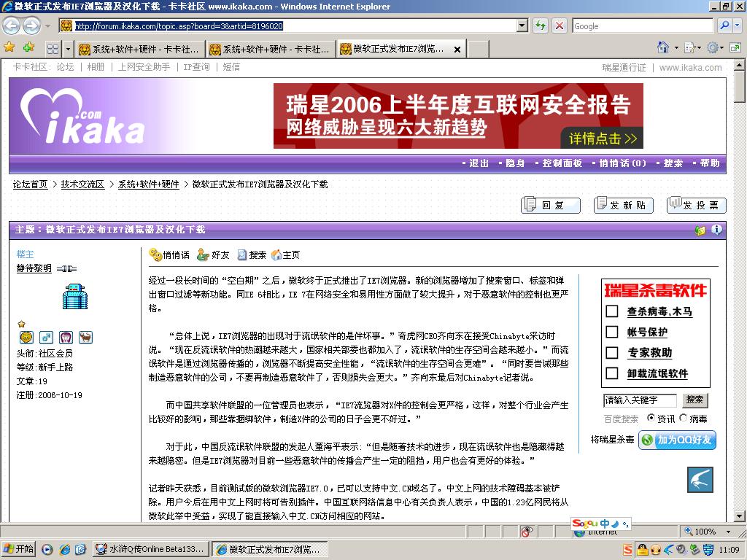The width and height of the screenshot is (747, 560).
Task: Click the Home page icon
Action: click(x=662, y=47)
